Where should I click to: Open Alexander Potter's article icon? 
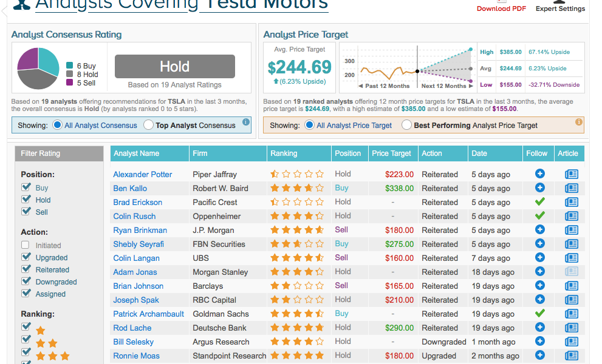[x=571, y=174]
